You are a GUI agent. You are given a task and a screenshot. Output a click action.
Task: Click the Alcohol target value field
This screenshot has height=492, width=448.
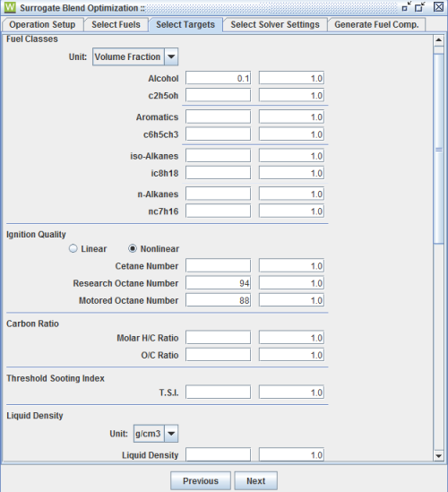click(218, 78)
